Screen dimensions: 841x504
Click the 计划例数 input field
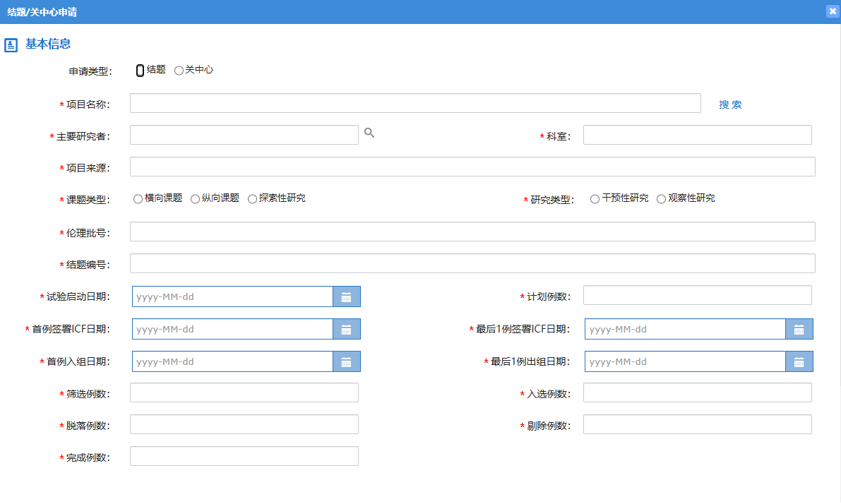click(697, 295)
